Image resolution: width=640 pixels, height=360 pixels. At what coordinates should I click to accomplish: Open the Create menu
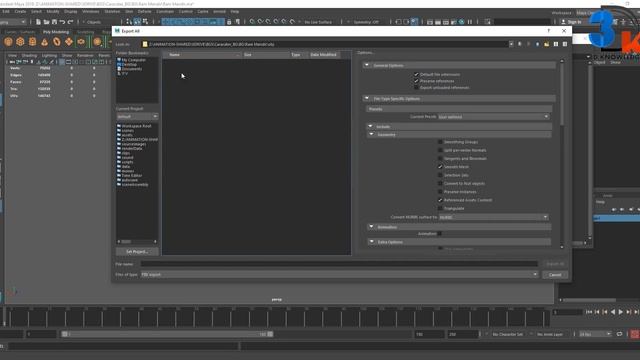pyautogui.click(x=20, y=11)
